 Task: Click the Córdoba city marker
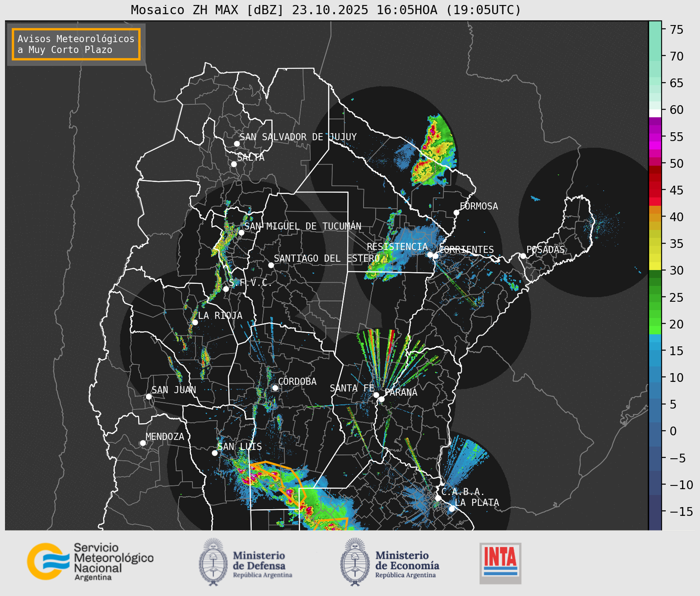coord(275,388)
